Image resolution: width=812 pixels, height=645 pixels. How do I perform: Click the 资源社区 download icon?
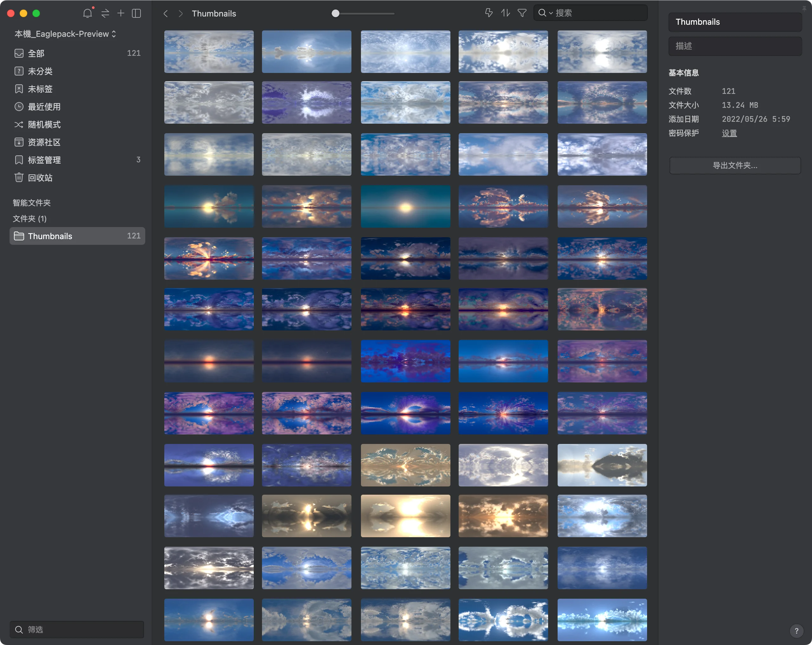pyautogui.click(x=19, y=142)
